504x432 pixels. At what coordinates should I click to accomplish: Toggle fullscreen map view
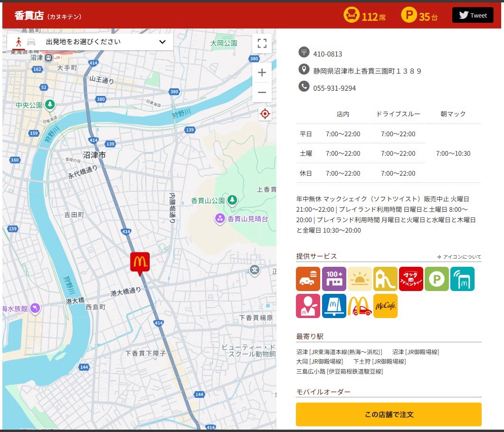262,43
